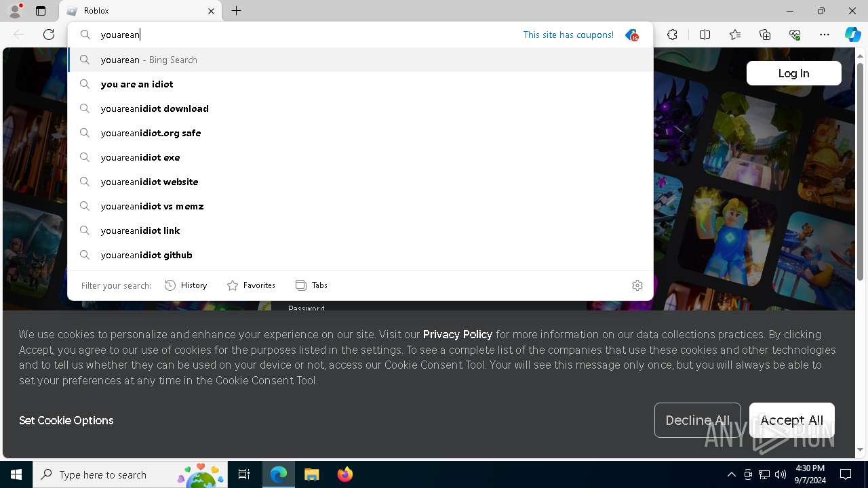868x488 pixels.
Task: Show hidden system tray icons
Action: click(731, 474)
